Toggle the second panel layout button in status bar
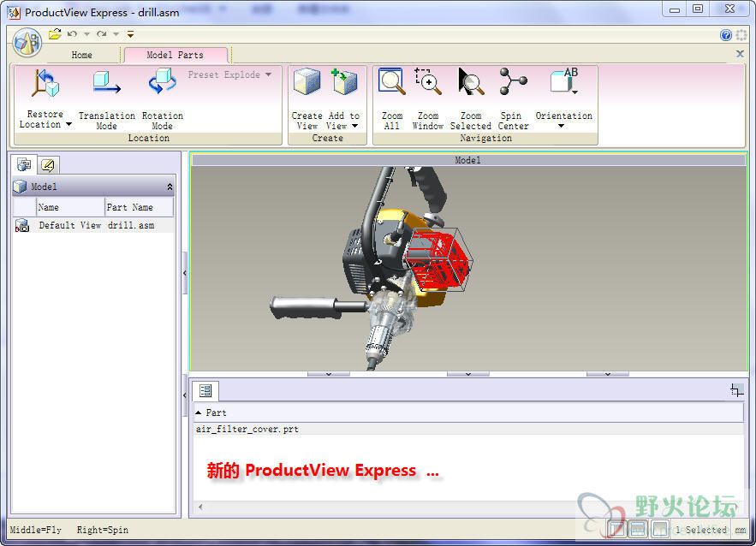 pyautogui.click(x=639, y=529)
